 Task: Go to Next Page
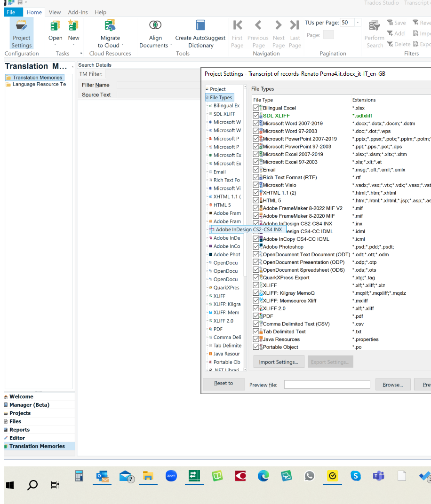click(x=279, y=33)
